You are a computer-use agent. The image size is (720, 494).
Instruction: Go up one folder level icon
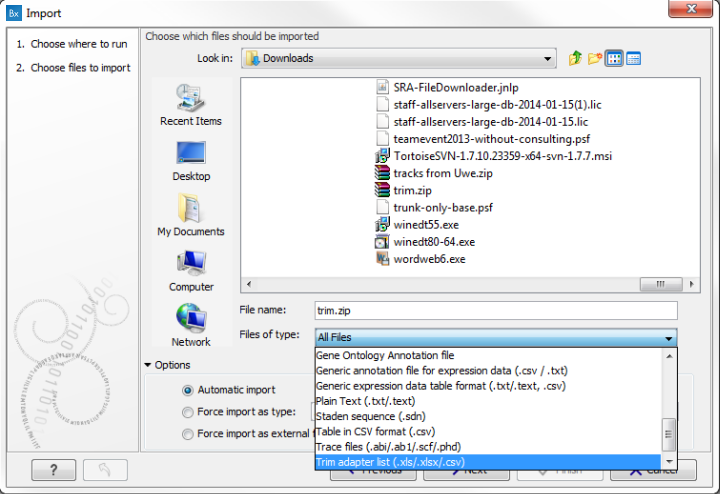575,58
